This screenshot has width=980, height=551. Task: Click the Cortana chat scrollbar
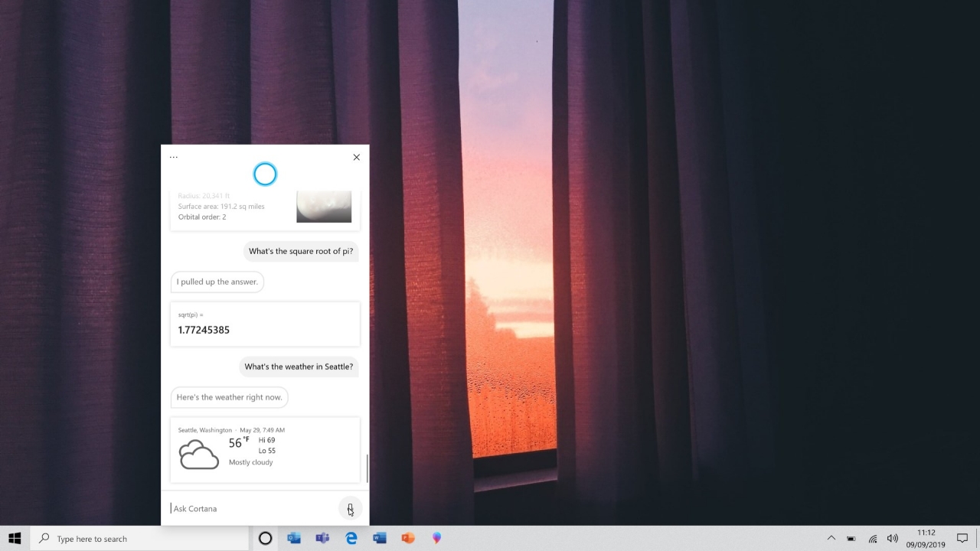(367, 468)
